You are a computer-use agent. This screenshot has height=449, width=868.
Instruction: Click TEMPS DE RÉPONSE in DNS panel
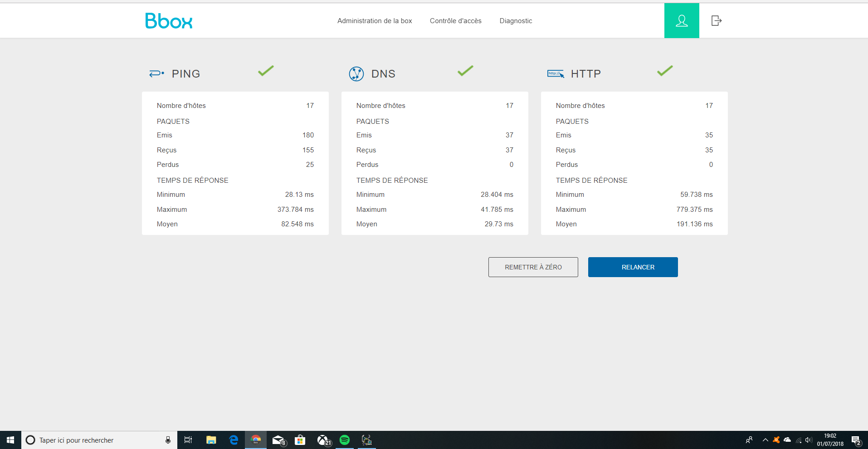point(392,181)
